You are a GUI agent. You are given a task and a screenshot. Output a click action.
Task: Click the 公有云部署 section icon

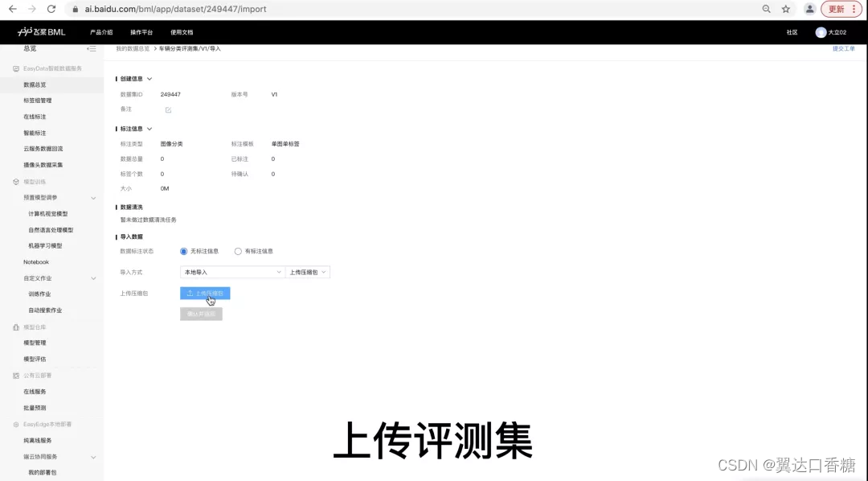pos(14,375)
